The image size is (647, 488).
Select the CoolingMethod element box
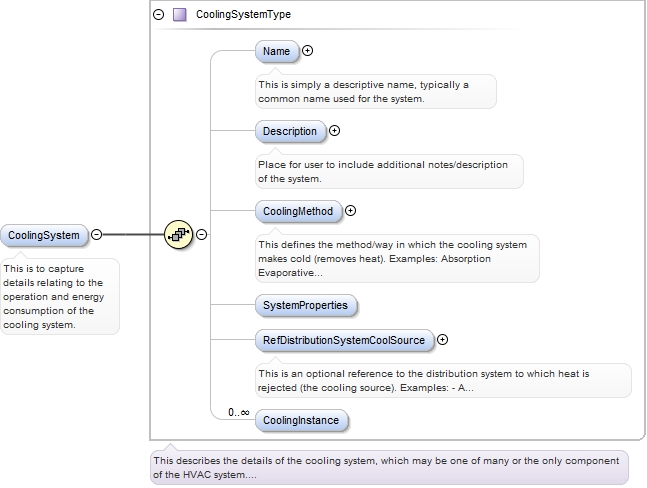298,212
